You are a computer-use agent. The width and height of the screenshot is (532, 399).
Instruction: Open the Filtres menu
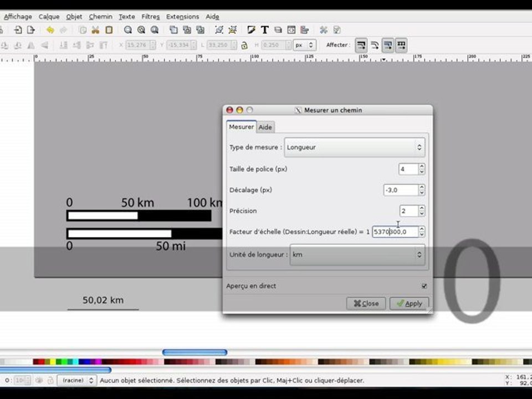pyautogui.click(x=150, y=17)
